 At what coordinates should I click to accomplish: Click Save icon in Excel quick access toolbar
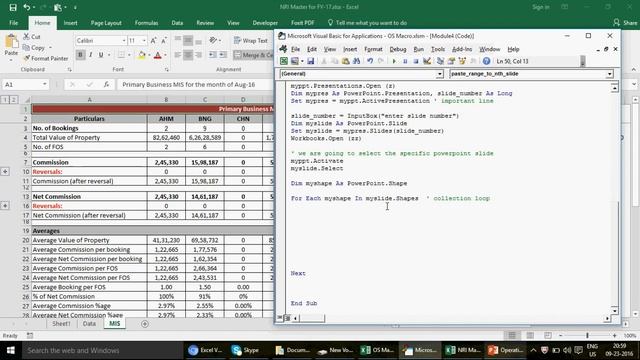[13, 7]
